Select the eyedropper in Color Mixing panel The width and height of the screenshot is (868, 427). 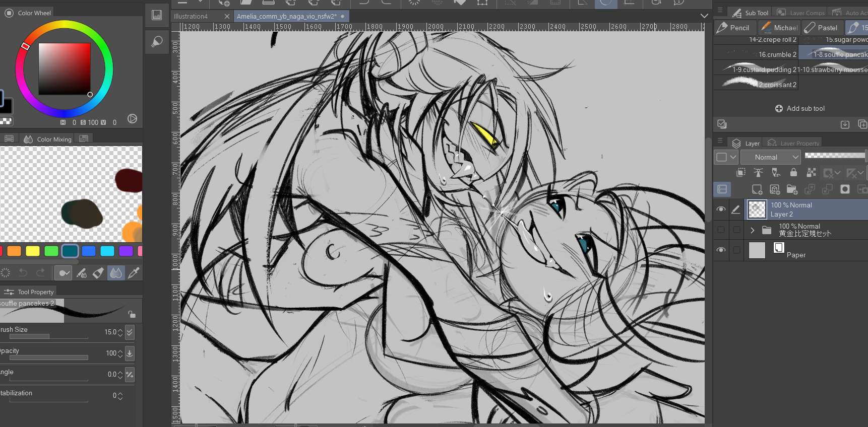(134, 273)
